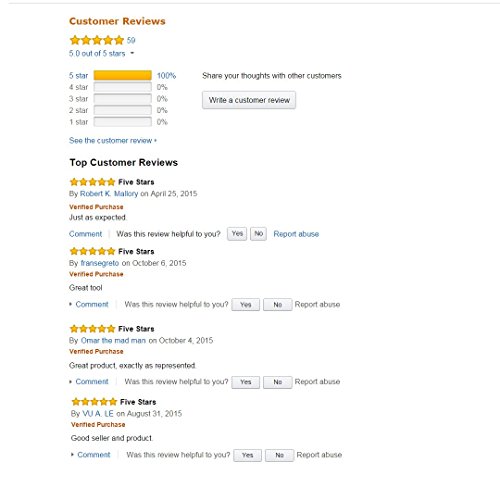Click star rating on Omar the mad man's review
This screenshot has height=500, width=500.
(x=92, y=329)
